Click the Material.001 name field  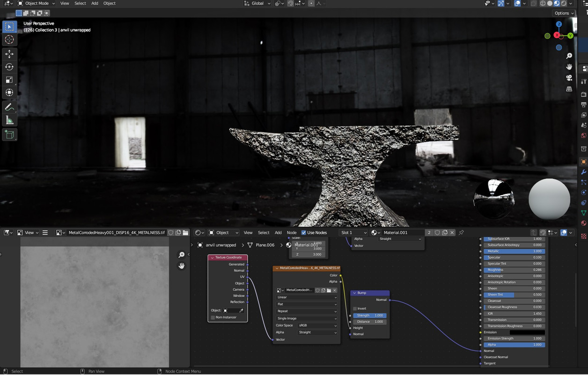403,232
